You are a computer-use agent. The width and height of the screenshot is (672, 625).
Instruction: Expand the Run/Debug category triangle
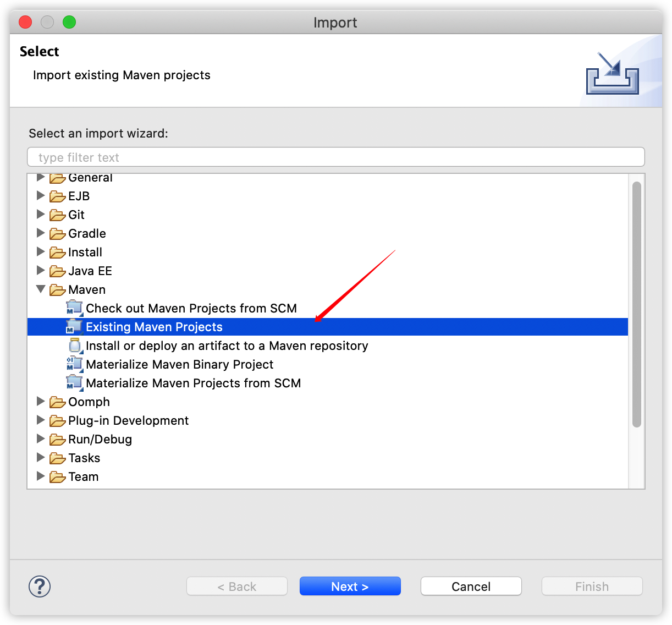tap(40, 438)
